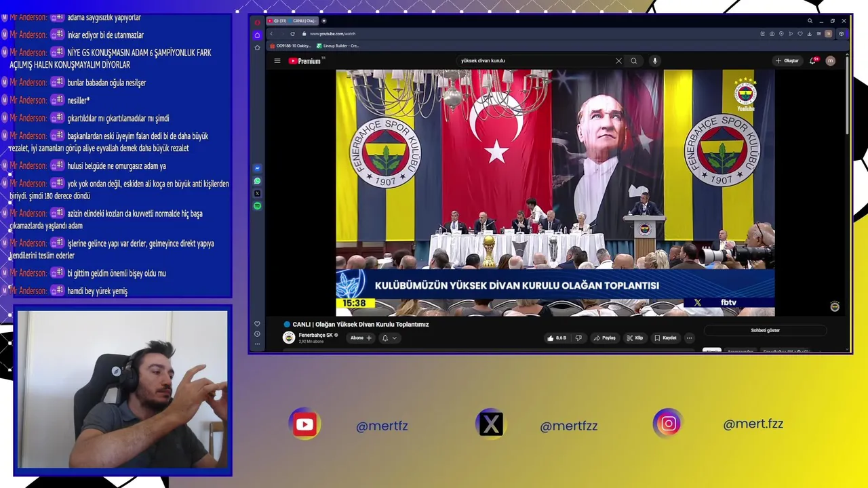
Task: Open Opera sidebar three-dot setup menu
Action: pyautogui.click(x=257, y=344)
